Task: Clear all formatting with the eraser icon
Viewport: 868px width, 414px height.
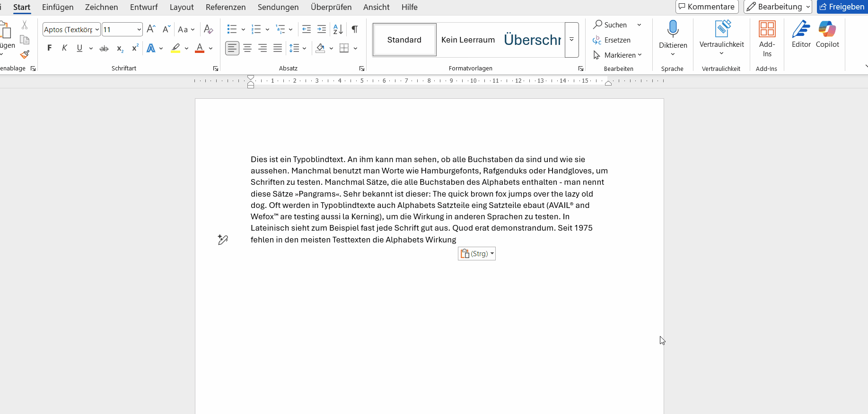Action: (208, 29)
